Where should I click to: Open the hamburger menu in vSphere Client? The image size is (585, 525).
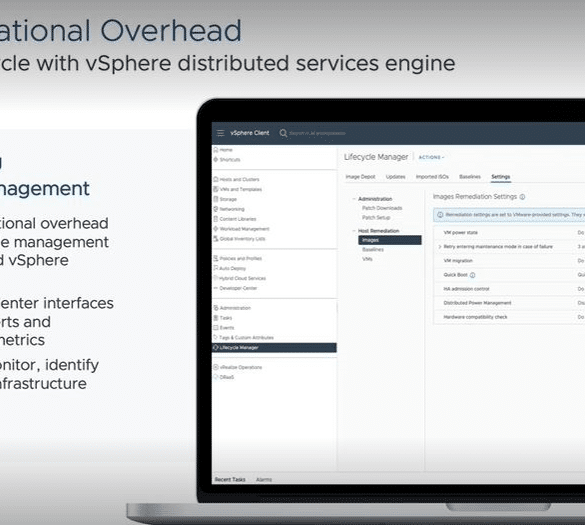[220, 133]
